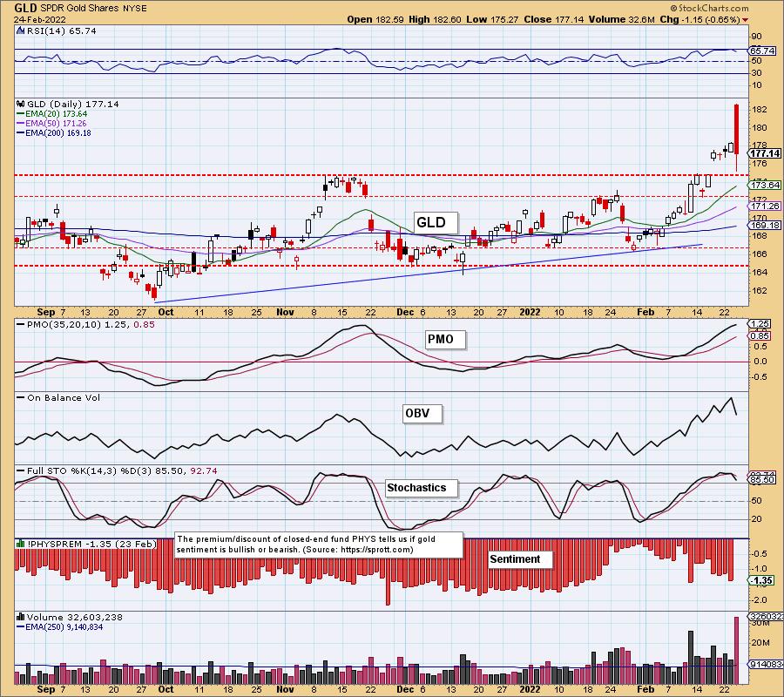Click the EMA(250) 9,140,834 volume legend
The width and height of the screenshot is (784, 697).
pyautogui.click(x=59, y=627)
